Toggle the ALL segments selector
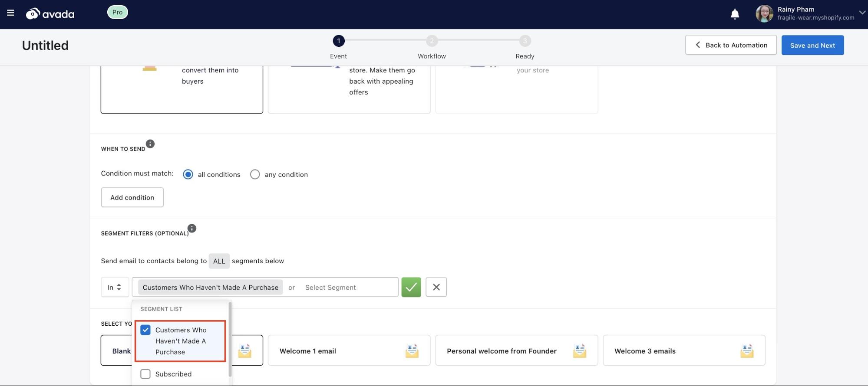 coord(219,261)
